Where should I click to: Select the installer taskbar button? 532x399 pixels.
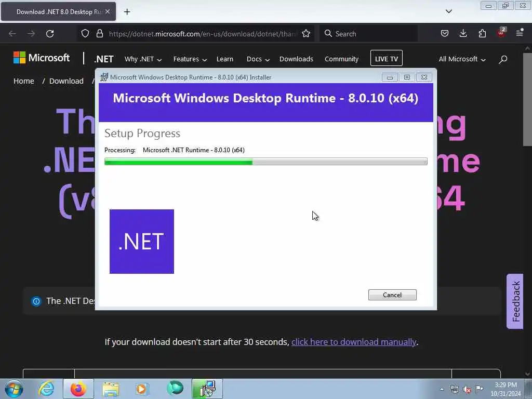pyautogui.click(x=207, y=389)
